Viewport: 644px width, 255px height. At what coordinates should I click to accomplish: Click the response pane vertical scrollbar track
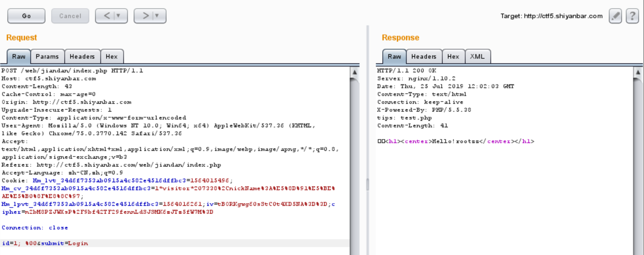638,166
